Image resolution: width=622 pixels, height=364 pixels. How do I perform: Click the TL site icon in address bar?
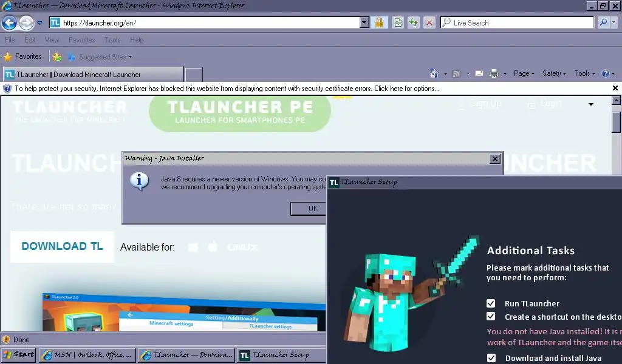[x=55, y=22]
